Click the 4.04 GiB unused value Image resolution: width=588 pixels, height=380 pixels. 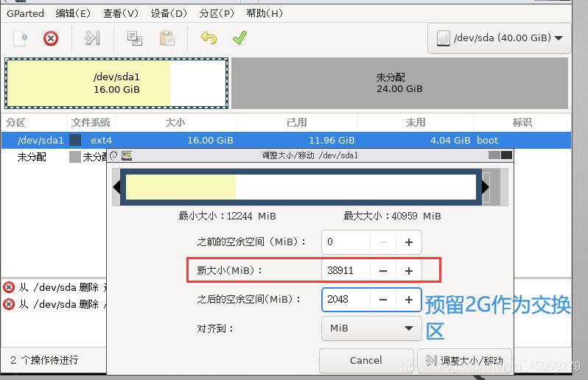(x=450, y=141)
